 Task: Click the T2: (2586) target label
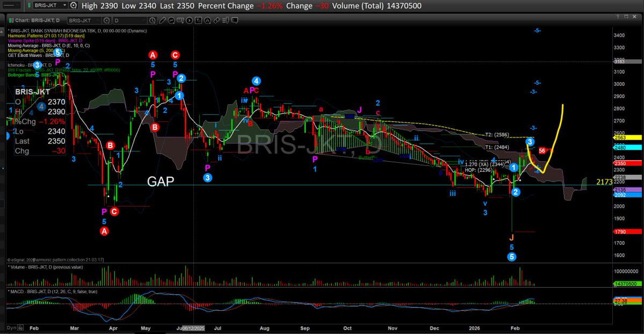pyautogui.click(x=497, y=135)
